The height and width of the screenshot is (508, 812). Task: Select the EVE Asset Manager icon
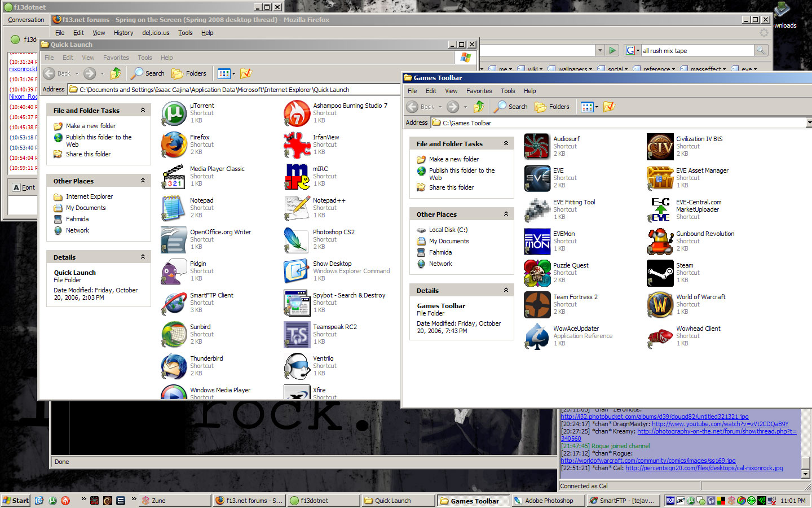[x=660, y=178]
